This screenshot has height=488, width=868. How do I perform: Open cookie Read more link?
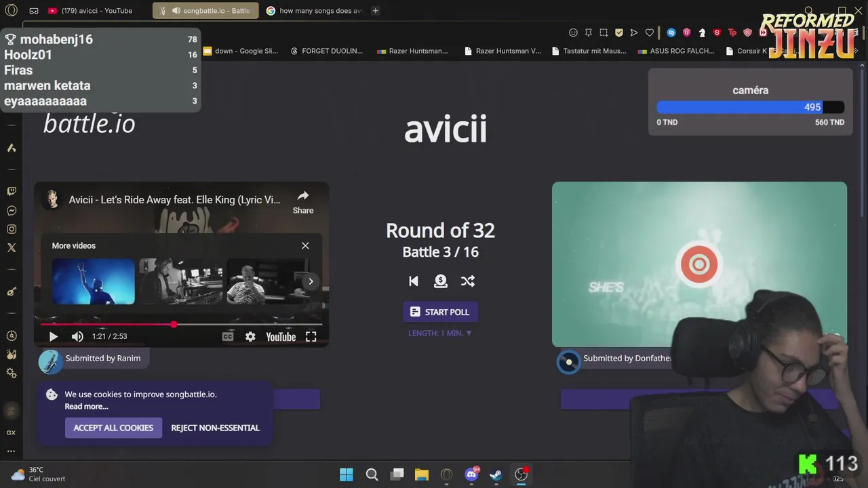point(86,406)
